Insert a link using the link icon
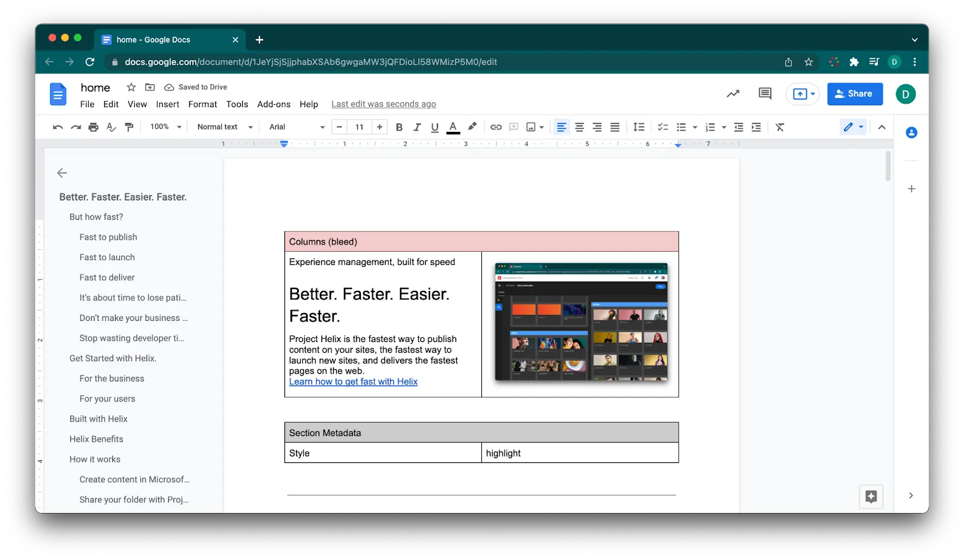964x560 pixels. click(496, 127)
